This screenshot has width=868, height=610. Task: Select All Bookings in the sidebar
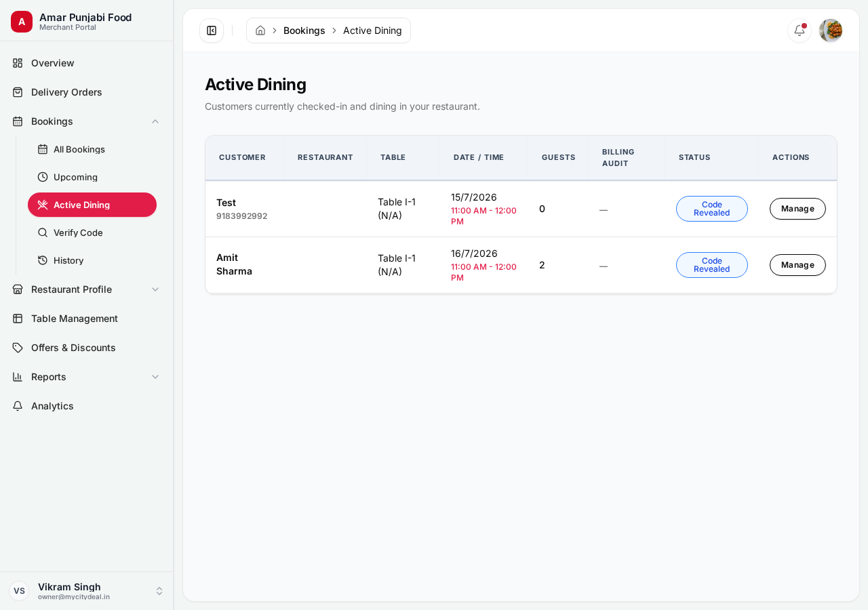pos(92,149)
